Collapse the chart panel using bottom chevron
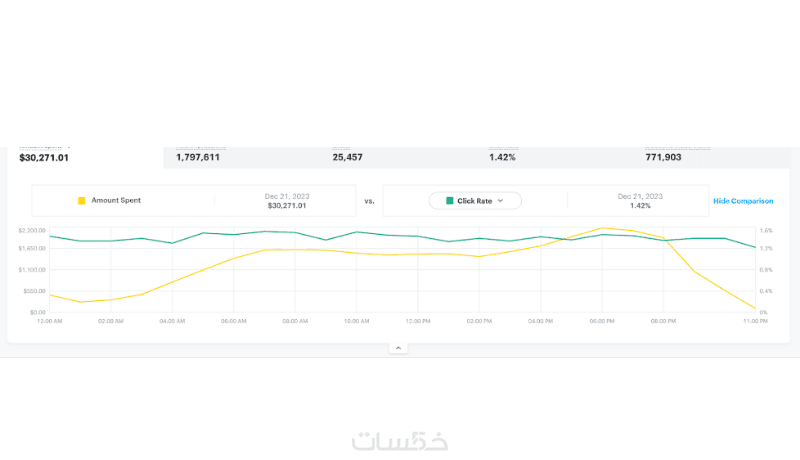 coord(397,348)
